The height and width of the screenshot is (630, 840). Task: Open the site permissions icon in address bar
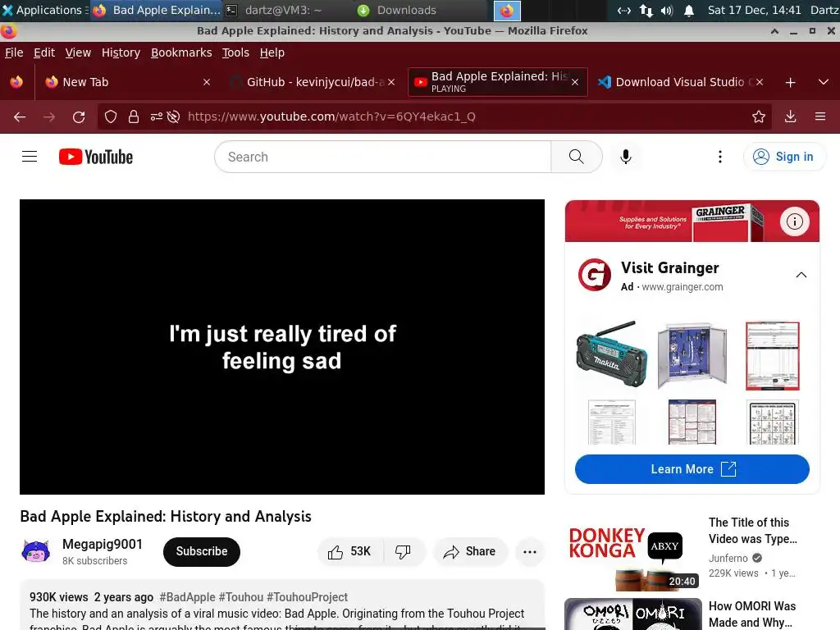point(157,116)
